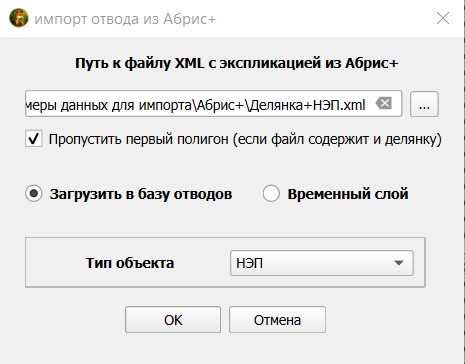The height and width of the screenshot is (364, 465).
Task: Uncheck the Пропустить первый полигон checkbox box
Action: point(34,139)
